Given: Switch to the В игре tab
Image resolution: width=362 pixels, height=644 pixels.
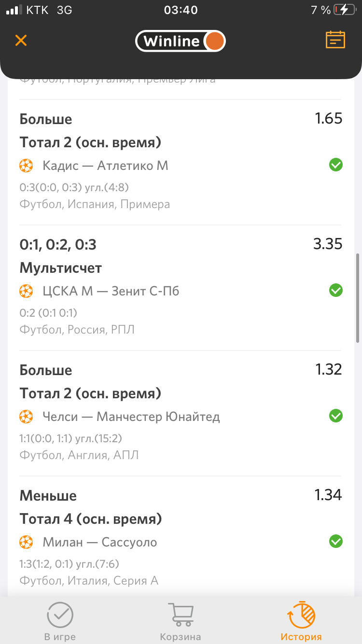Looking at the screenshot, I should 60,622.
